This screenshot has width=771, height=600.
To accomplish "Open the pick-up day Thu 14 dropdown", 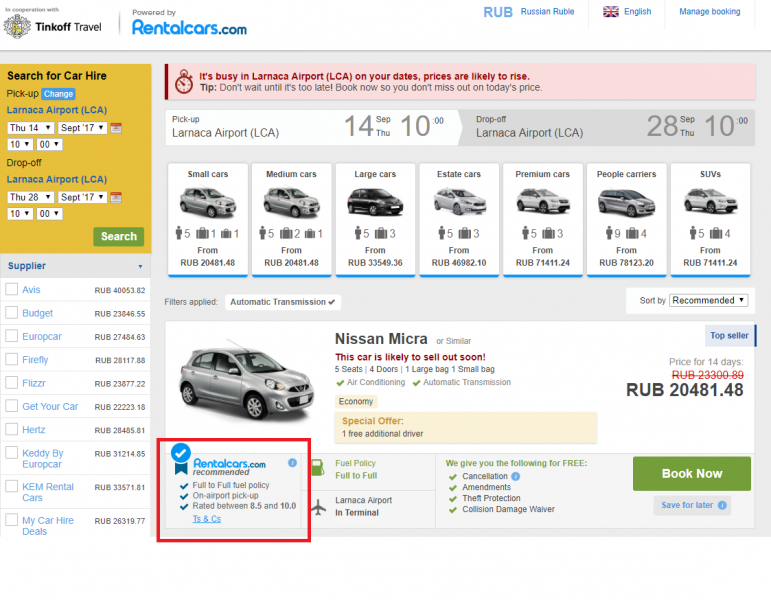I will point(29,128).
